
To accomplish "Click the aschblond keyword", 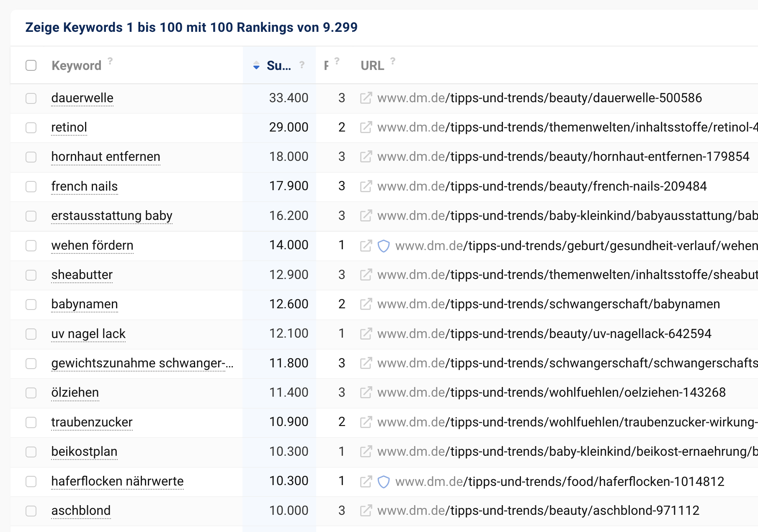I will pos(81,511).
